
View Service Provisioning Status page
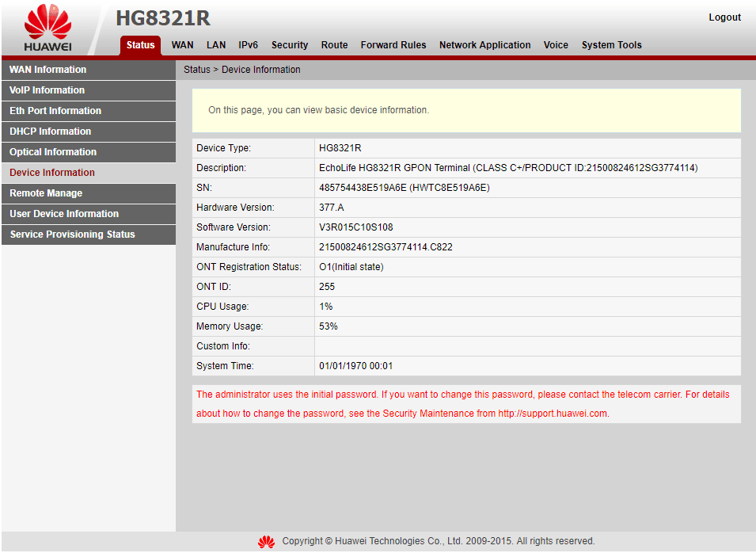tap(89, 235)
